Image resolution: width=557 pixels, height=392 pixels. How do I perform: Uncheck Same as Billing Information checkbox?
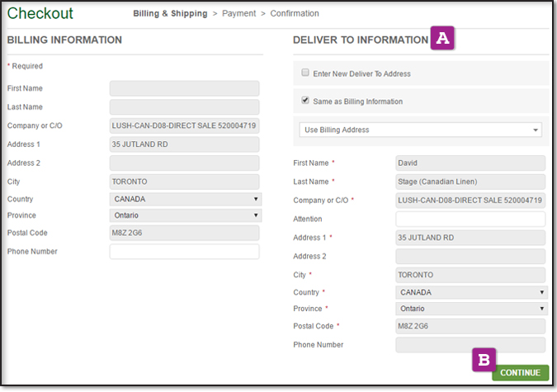pyautogui.click(x=305, y=101)
